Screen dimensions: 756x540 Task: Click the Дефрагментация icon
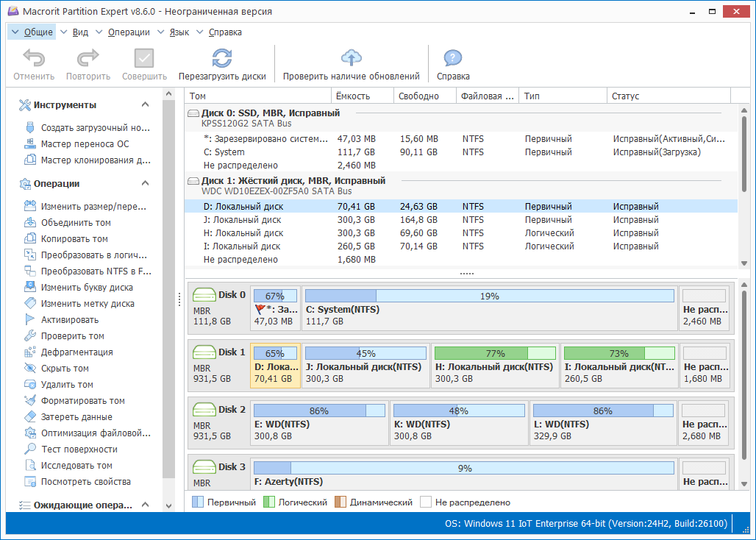click(x=30, y=352)
